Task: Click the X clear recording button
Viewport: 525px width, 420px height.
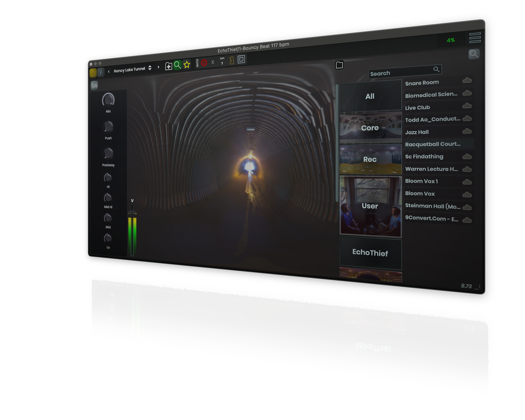Action: point(213,62)
